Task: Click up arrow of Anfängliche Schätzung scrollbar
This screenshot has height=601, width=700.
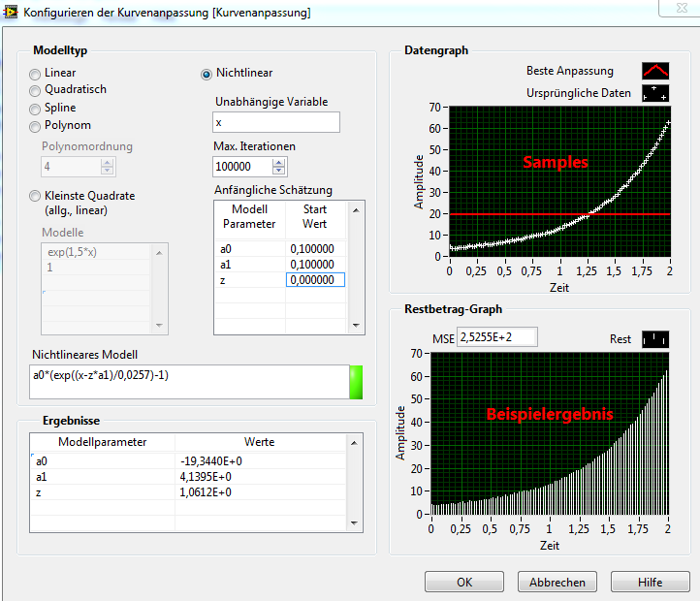Action: (x=356, y=210)
